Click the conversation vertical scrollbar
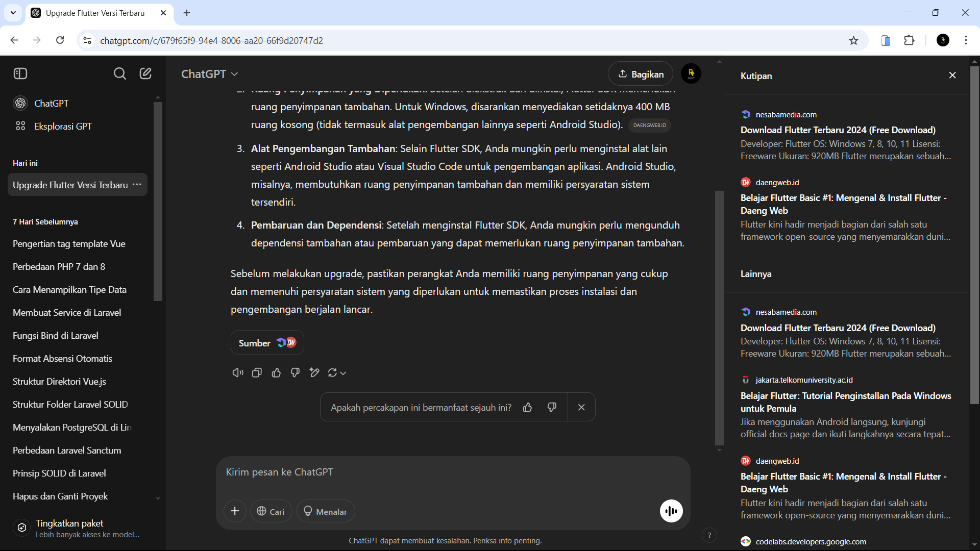This screenshot has width=980, height=551. [x=719, y=317]
